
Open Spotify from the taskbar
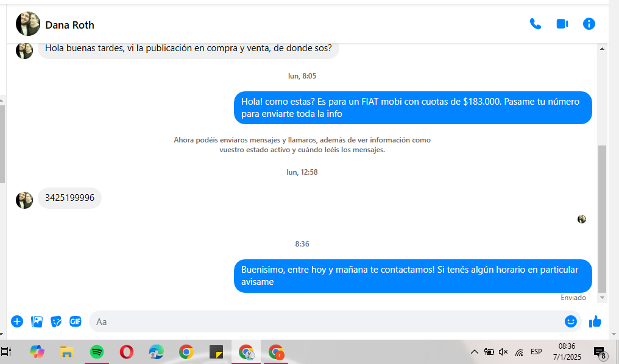(x=96, y=352)
